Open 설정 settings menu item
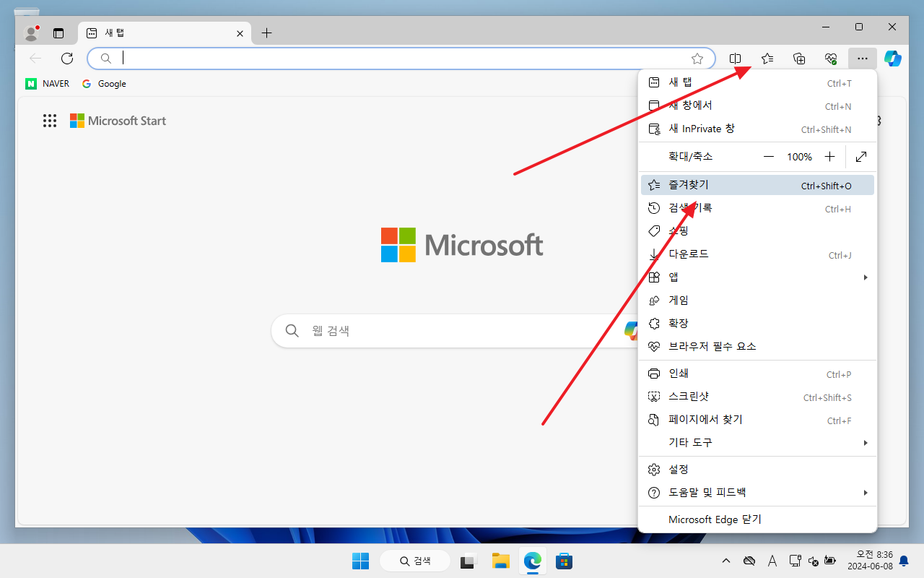924x578 pixels. click(757, 470)
